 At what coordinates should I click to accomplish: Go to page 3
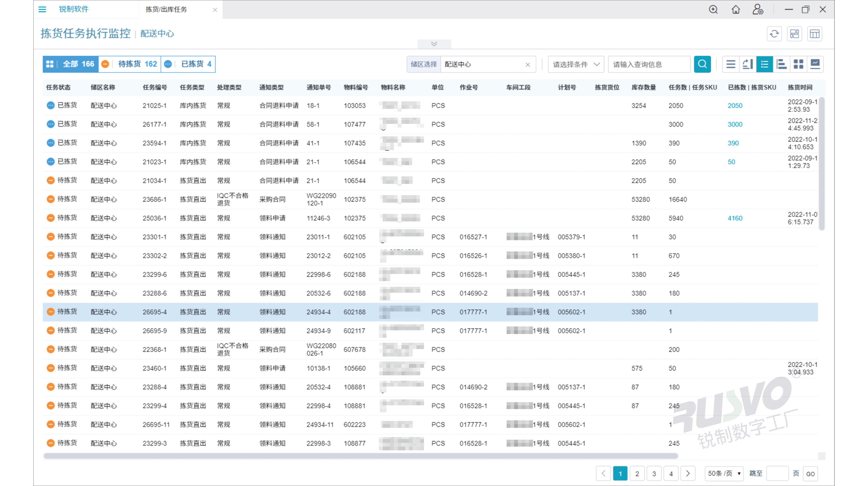click(654, 474)
